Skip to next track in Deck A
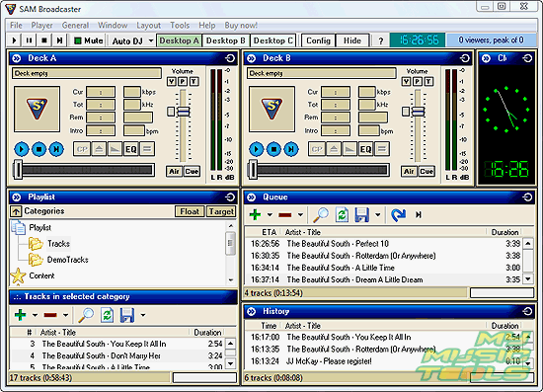543x392 pixels. [x=56, y=149]
